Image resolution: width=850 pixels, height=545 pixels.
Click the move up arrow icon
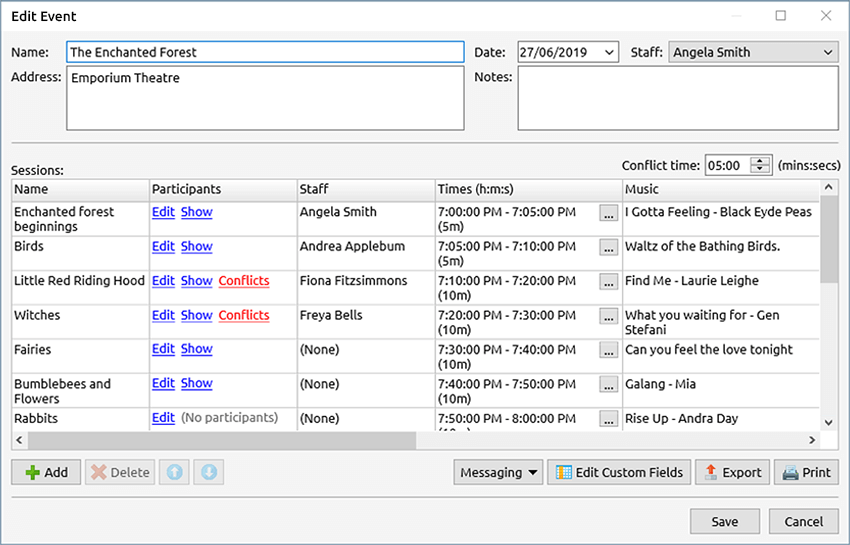point(175,472)
